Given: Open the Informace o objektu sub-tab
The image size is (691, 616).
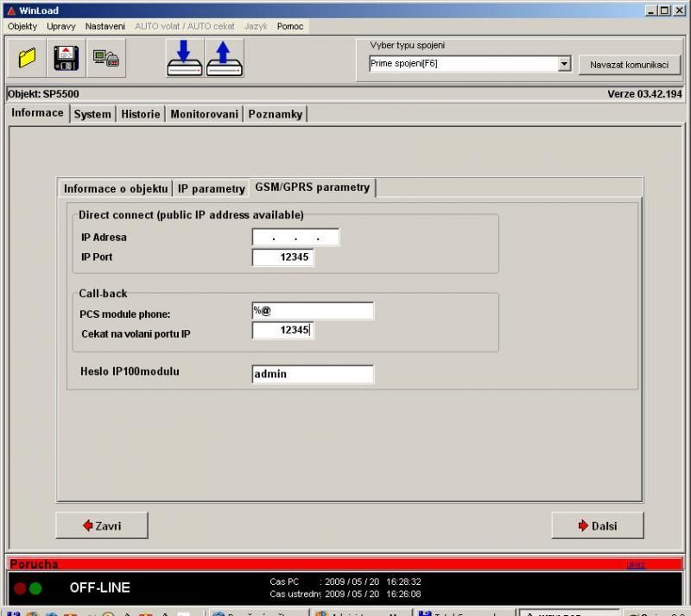Looking at the screenshot, I should click(x=116, y=188).
